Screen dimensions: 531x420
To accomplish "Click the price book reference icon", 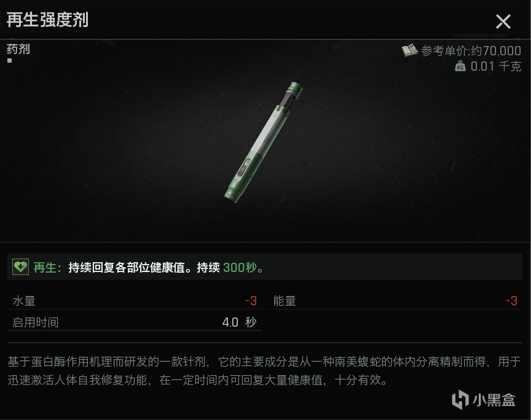I will click(x=409, y=50).
